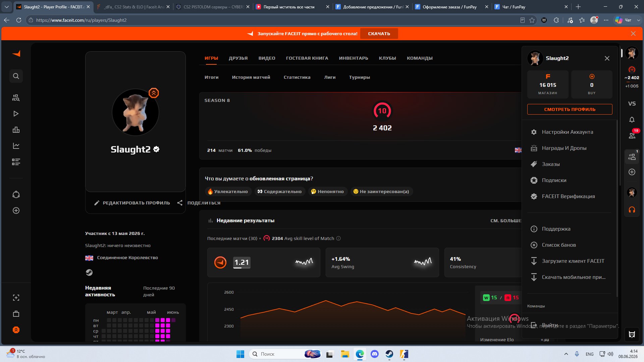Open the VS icon in right sidebar
The width and height of the screenshot is (644, 362).
(632, 104)
